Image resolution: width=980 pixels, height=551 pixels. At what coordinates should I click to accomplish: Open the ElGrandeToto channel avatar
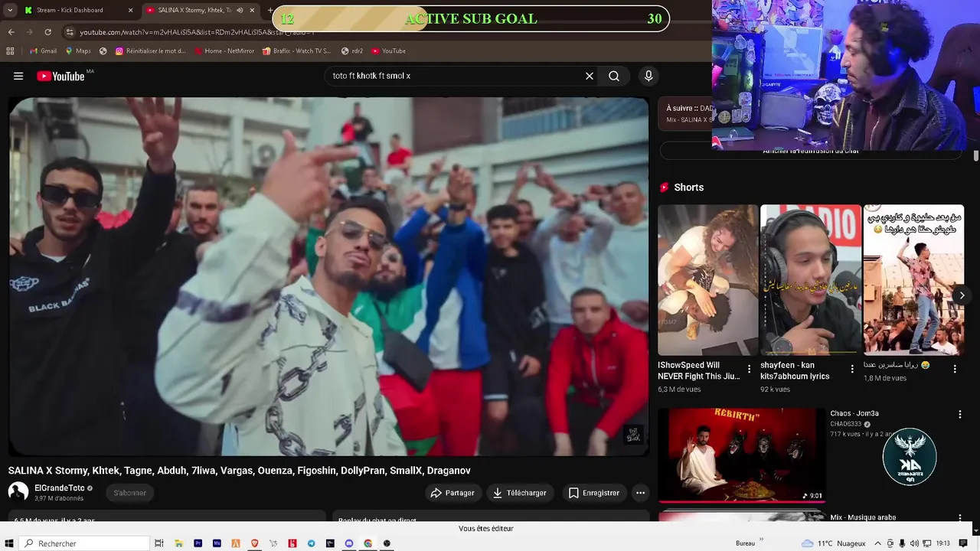pos(18,492)
